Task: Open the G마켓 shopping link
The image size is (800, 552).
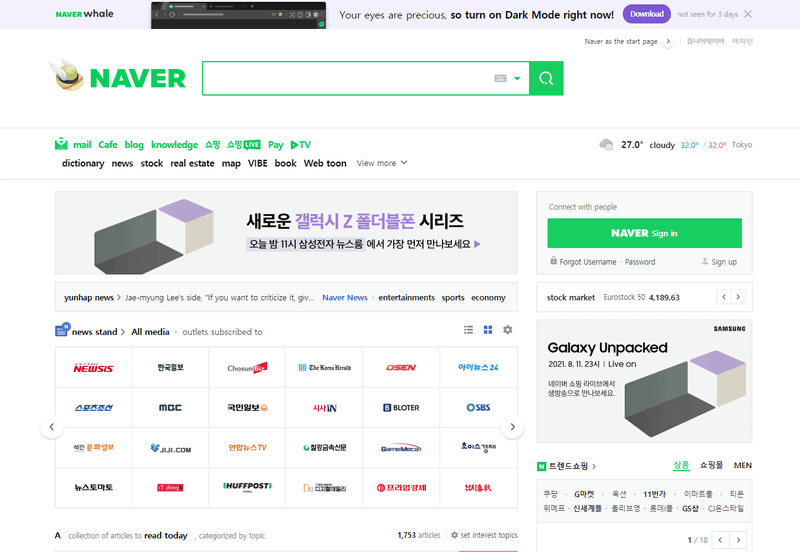Action: point(584,494)
